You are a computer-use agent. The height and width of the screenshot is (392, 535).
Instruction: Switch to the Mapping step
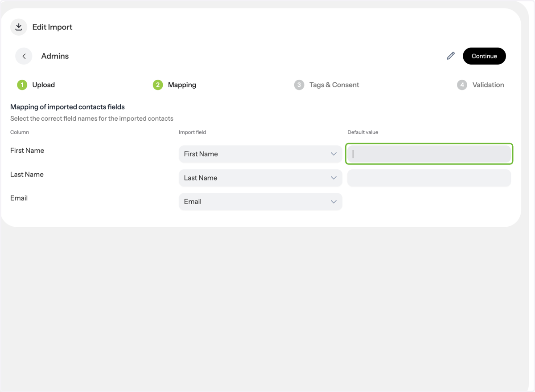(x=182, y=85)
